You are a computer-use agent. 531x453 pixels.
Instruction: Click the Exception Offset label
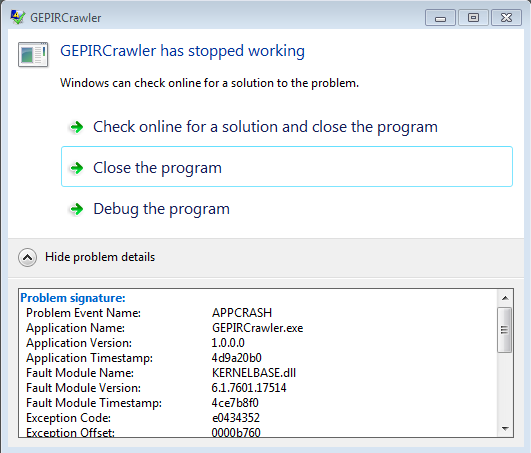[x=70, y=432]
